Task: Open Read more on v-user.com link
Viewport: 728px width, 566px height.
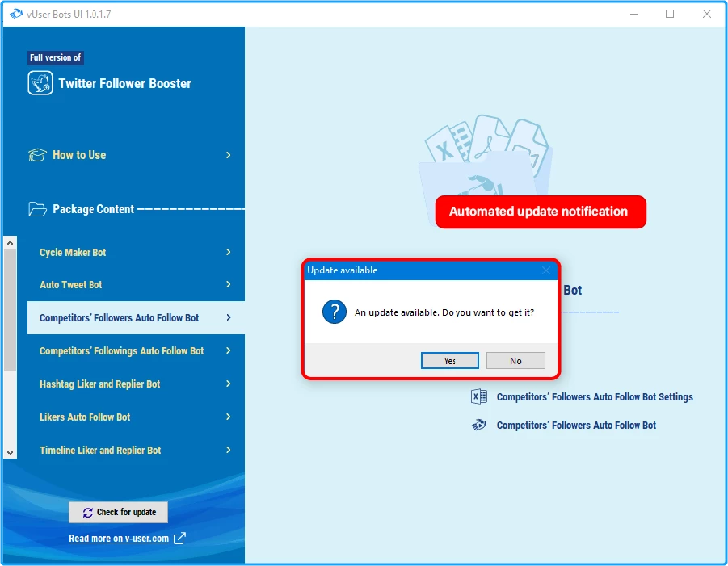Action: pyautogui.click(x=119, y=539)
